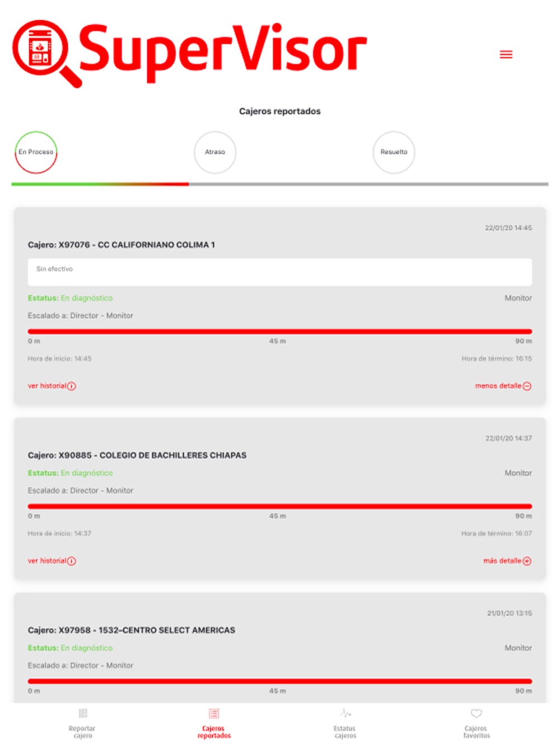Click the X90885 red progress bar
Screen dimensions: 560x747
tap(280, 506)
